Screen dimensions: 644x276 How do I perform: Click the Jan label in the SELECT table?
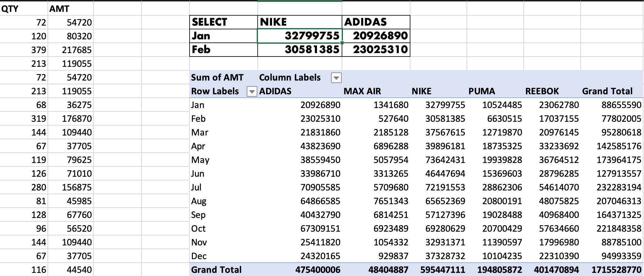(224, 36)
